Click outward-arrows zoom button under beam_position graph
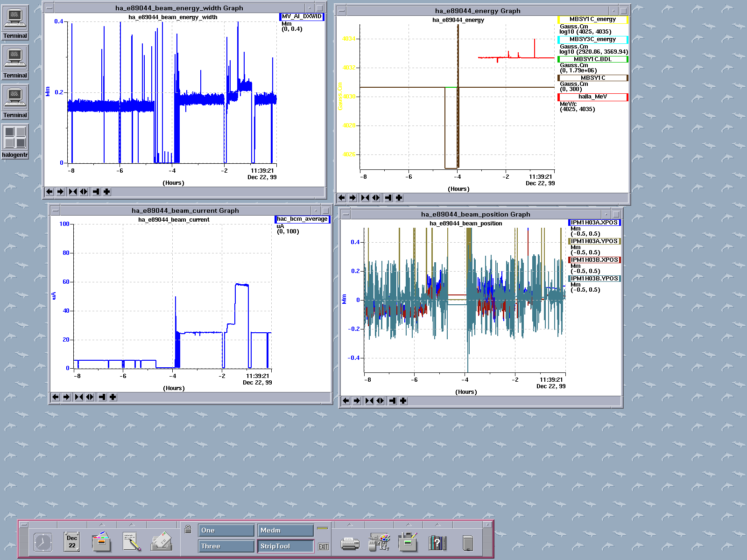 pyautogui.click(x=381, y=401)
